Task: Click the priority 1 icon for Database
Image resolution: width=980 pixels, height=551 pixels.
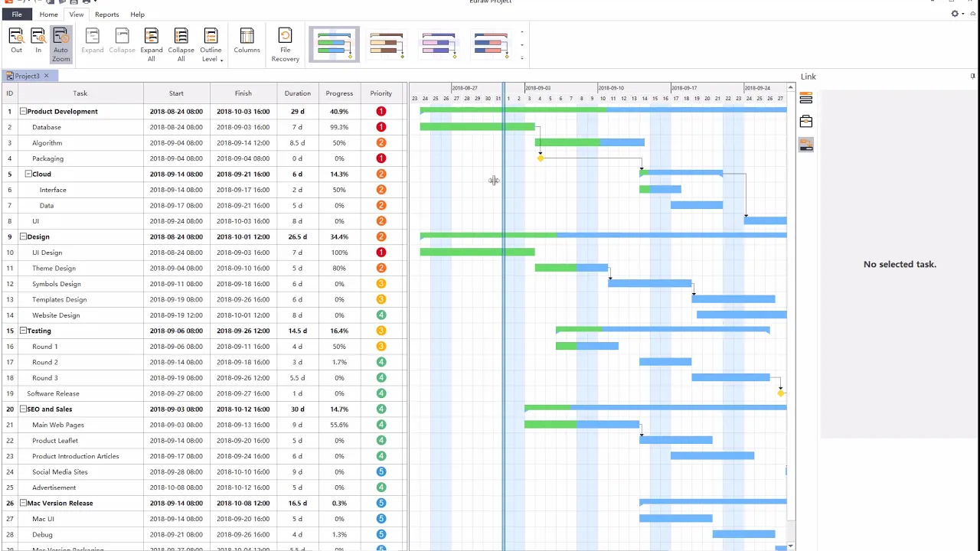Action: (x=381, y=127)
